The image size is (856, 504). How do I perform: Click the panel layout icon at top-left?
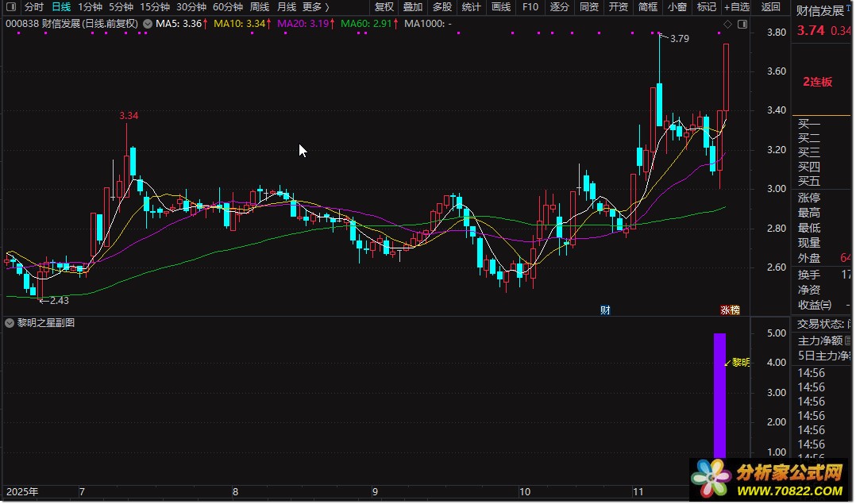[x=13, y=7]
